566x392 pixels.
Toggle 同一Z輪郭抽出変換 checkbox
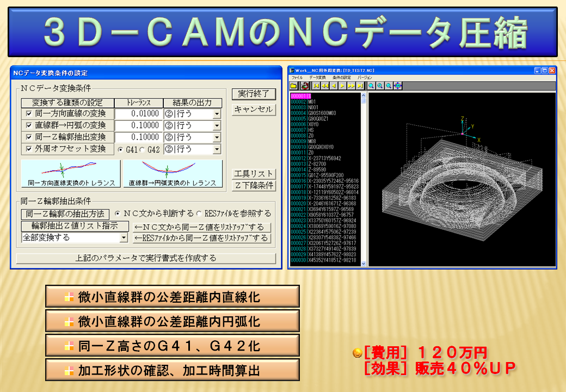pos(29,137)
